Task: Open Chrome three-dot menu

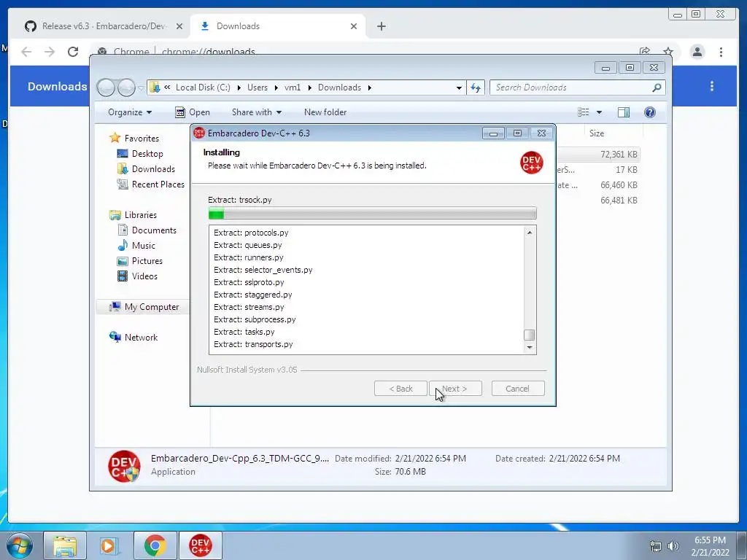Action: 721,52
